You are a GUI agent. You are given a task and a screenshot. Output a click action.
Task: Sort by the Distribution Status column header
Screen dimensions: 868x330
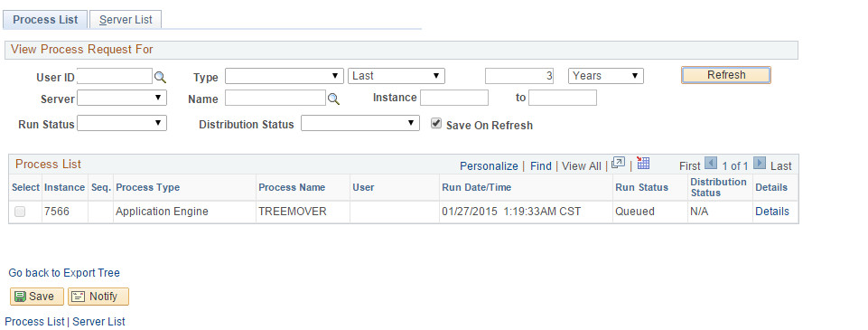point(719,187)
